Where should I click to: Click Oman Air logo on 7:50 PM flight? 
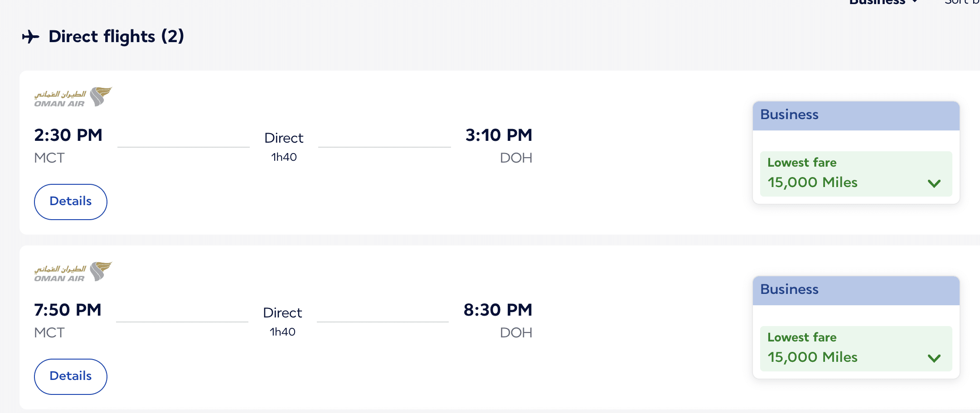coord(73,272)
